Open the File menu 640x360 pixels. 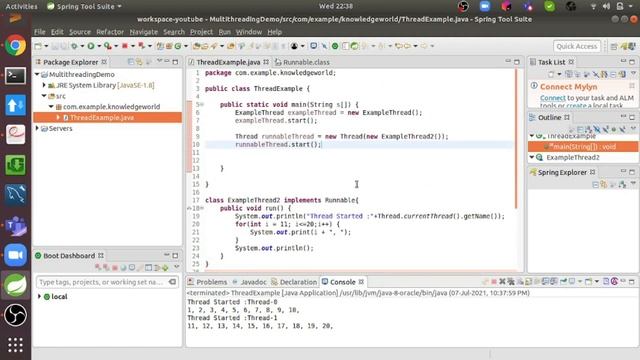click(x=40, y=32)
